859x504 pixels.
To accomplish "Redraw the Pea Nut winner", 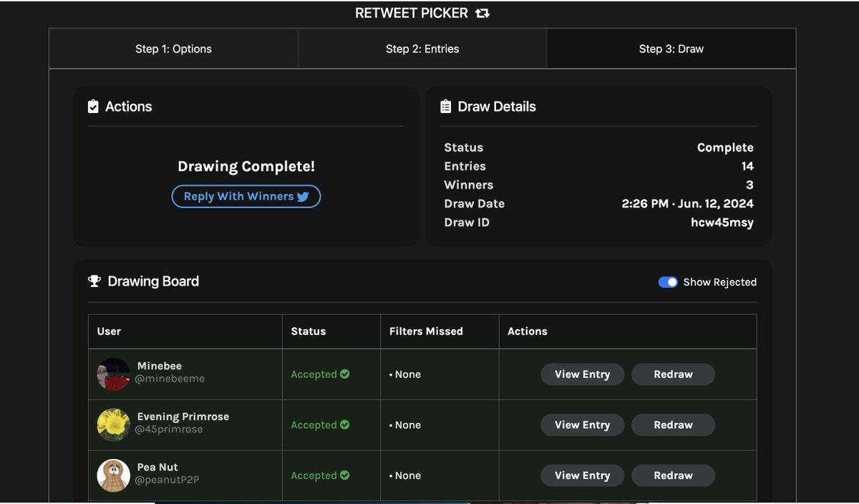I will [x=673, y=475].
